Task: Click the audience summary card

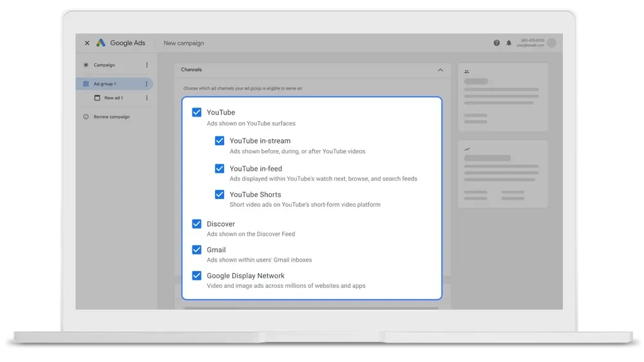Action: pos(503,97)
